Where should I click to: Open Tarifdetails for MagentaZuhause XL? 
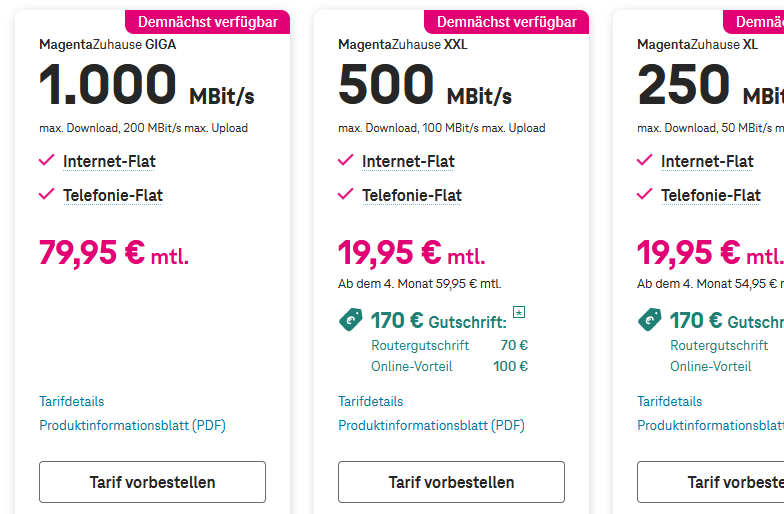[669, 401]
